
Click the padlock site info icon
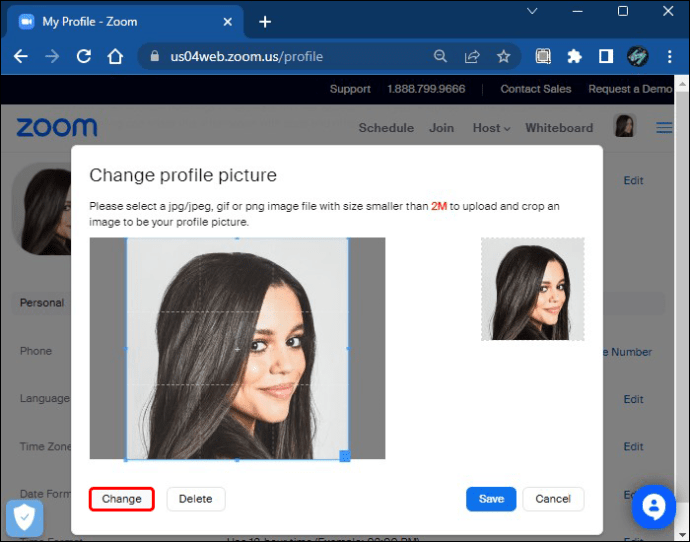(154, 56)
